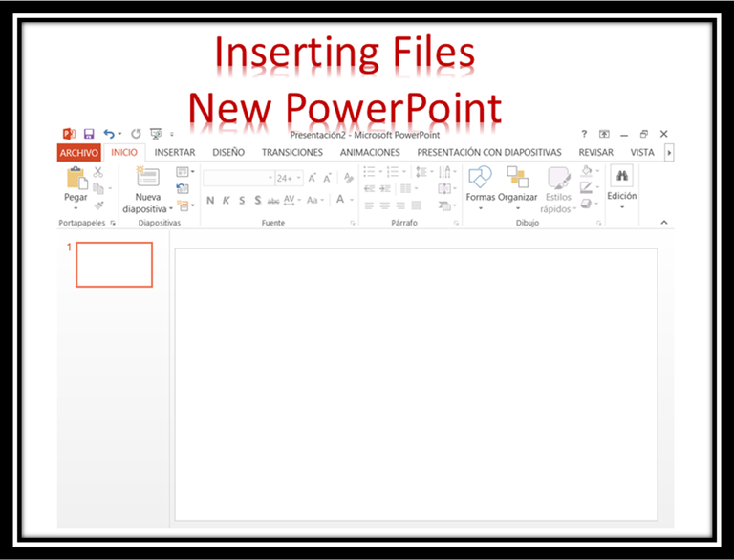Switch to the DISEÑO tab
734x560 pixels.
[x=228, y=153]
